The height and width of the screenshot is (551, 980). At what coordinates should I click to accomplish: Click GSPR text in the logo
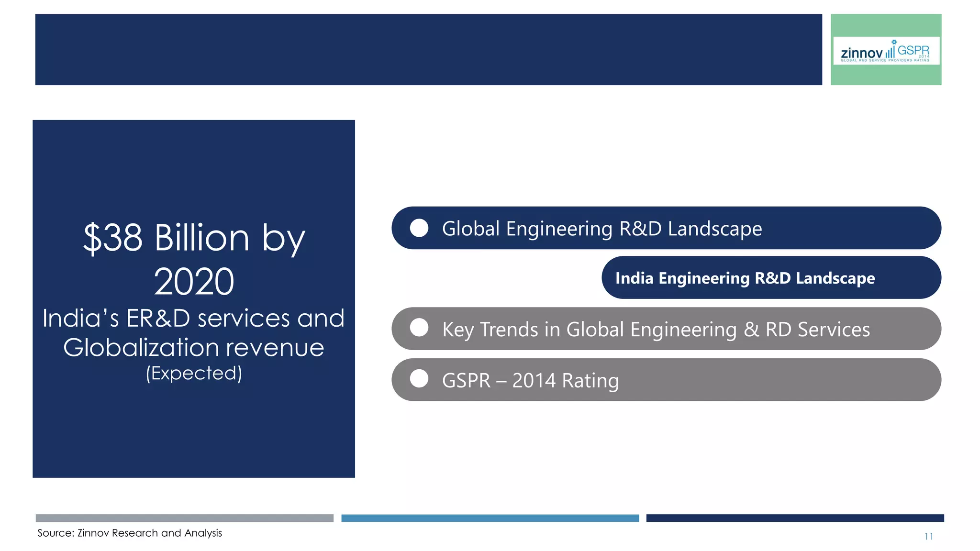click(x=913, y=50)
